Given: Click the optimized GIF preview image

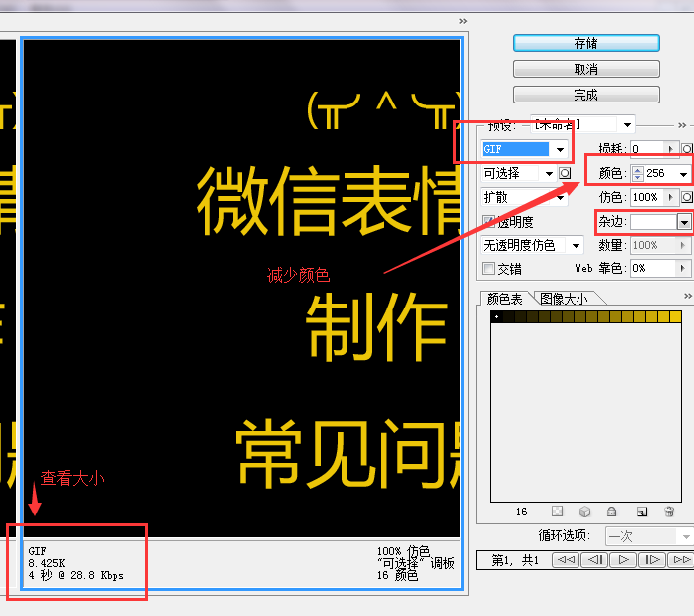Looking at the screenshot, I should point(242,289).
